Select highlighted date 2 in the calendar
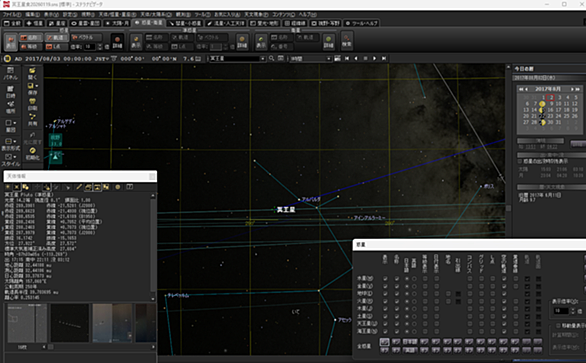This screenshot has height=363, width=586. 550,98
